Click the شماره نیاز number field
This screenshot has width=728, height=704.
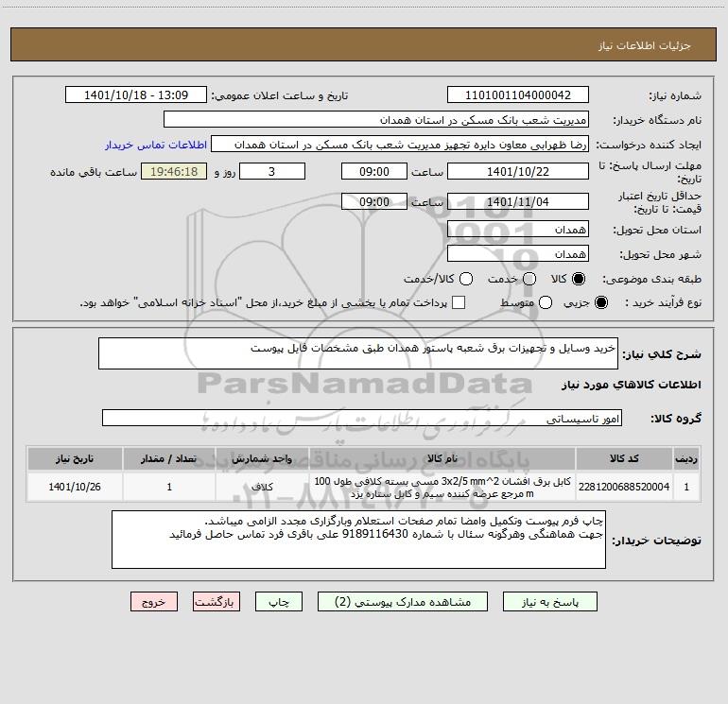pos(518,95)
